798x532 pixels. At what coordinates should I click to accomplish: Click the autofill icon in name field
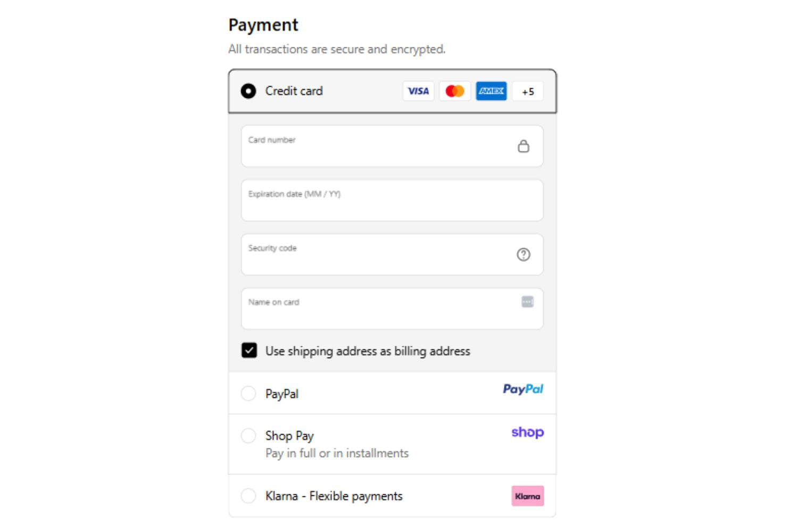527,302
